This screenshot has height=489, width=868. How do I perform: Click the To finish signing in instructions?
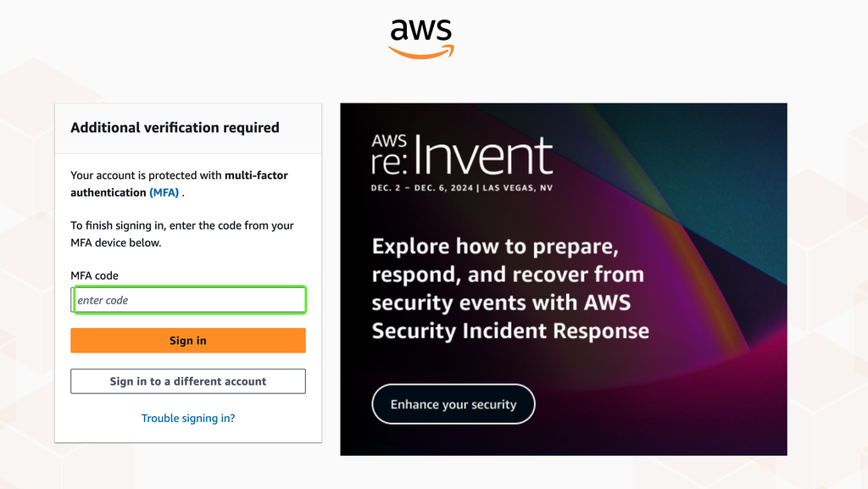pos(182,234)
